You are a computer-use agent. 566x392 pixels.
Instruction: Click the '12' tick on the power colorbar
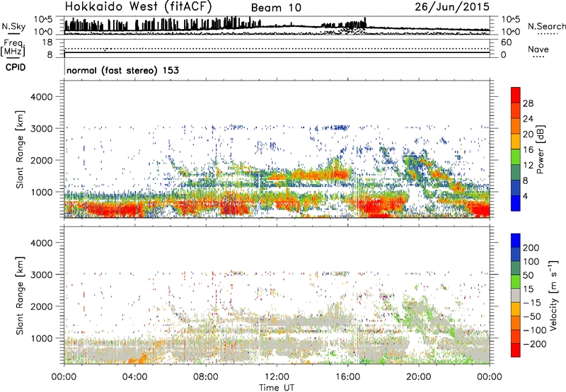528,166
